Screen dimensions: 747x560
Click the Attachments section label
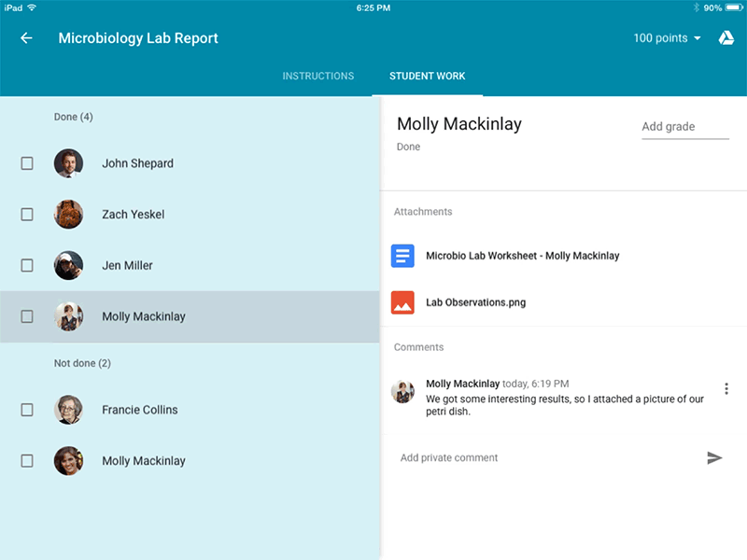(423, 212)
